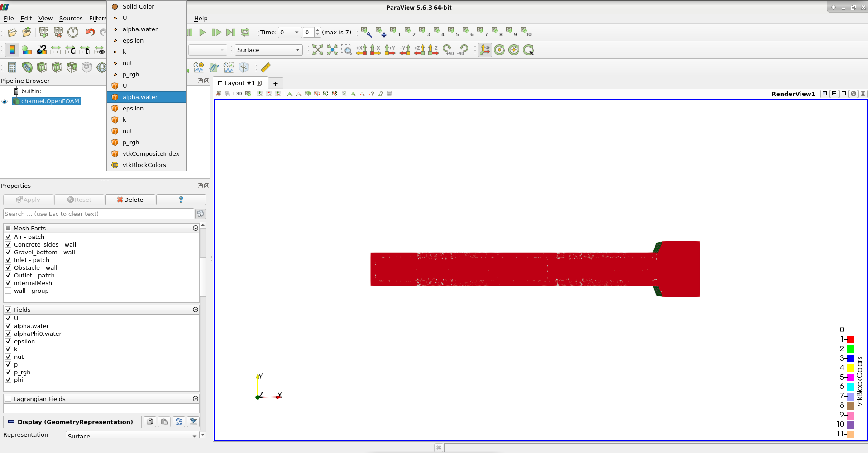Open the Representation dropdown showing Surface

point(131,435)
